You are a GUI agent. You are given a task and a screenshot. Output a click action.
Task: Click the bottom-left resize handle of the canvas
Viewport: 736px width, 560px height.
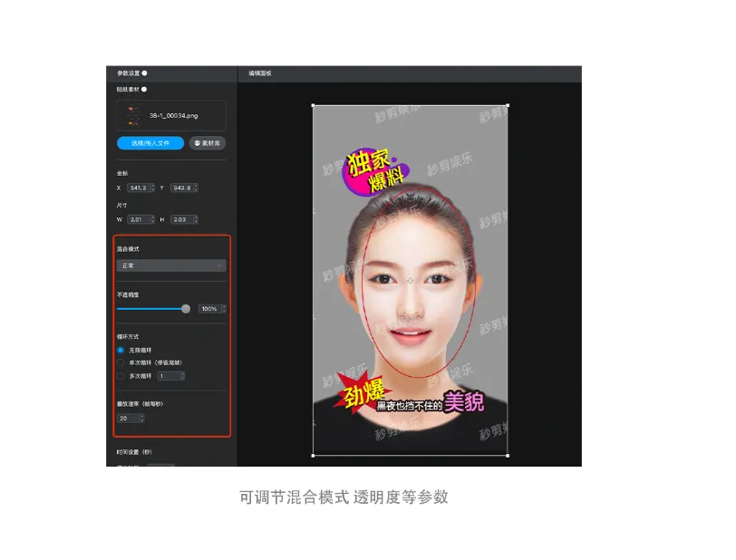coord(314,455)
